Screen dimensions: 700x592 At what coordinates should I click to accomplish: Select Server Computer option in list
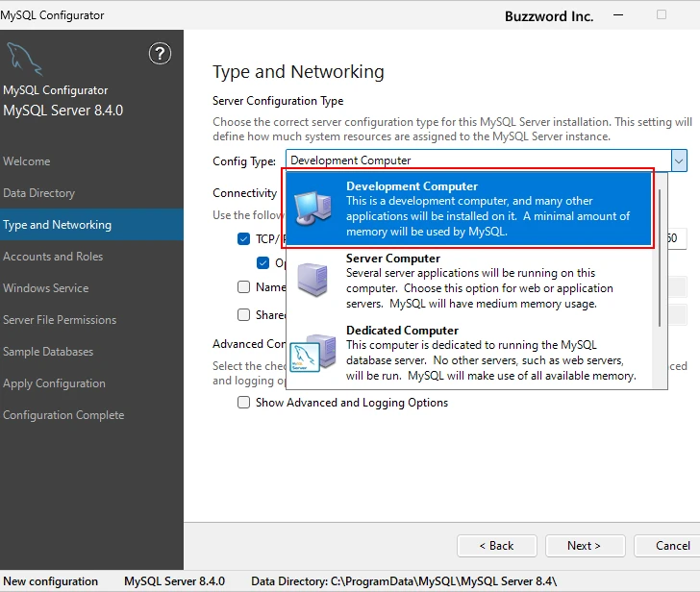468,281
